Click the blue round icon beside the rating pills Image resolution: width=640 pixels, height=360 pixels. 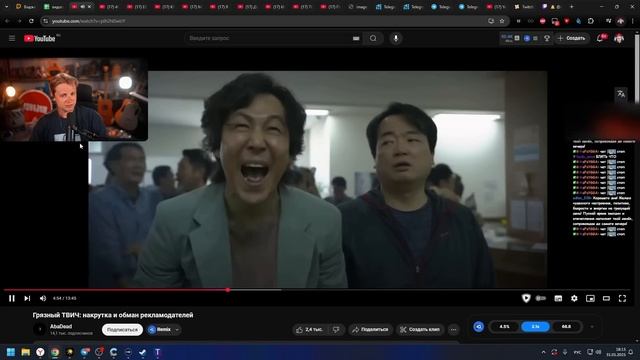tap(479, 327)
